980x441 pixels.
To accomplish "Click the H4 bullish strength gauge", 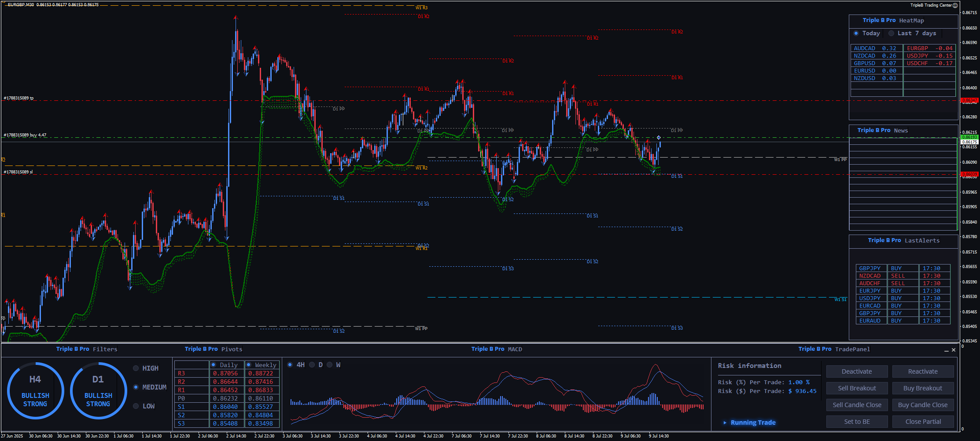I will pyautogui.click(x=35, y=391).
